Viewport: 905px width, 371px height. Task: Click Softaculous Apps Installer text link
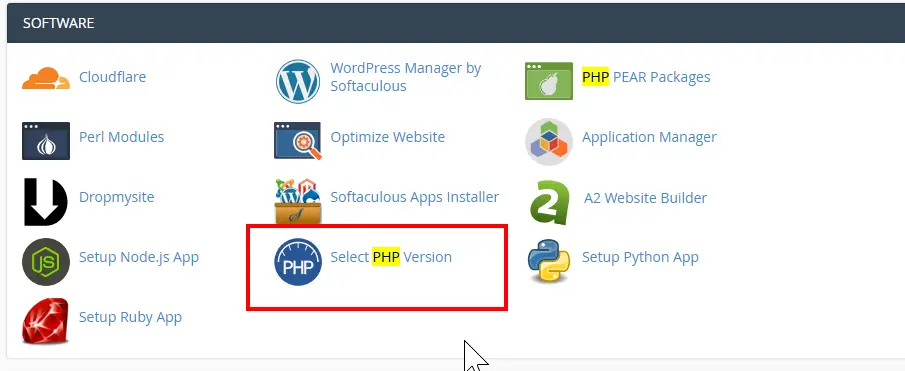[x=414, y=197]
